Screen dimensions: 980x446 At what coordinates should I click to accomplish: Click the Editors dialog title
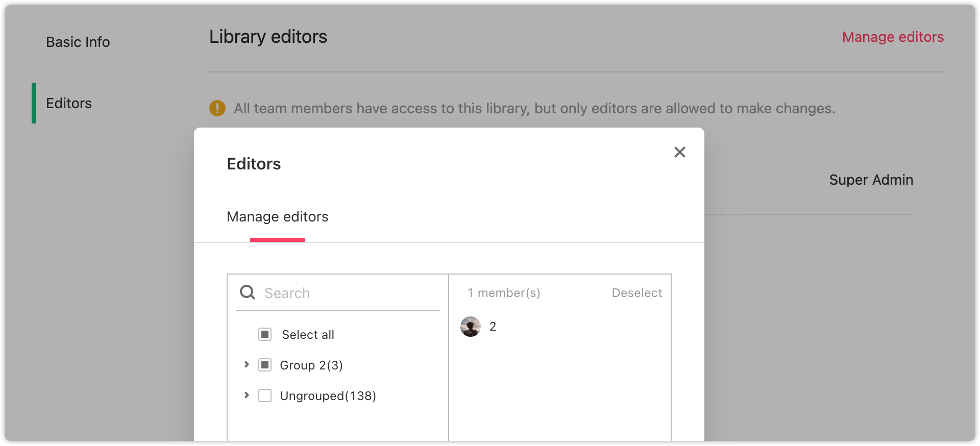pyautogui.click(x=254, y=164)
